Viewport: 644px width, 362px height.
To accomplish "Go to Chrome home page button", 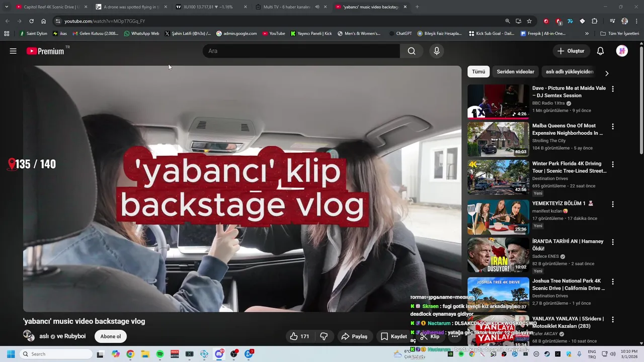I will click(43, 21).
